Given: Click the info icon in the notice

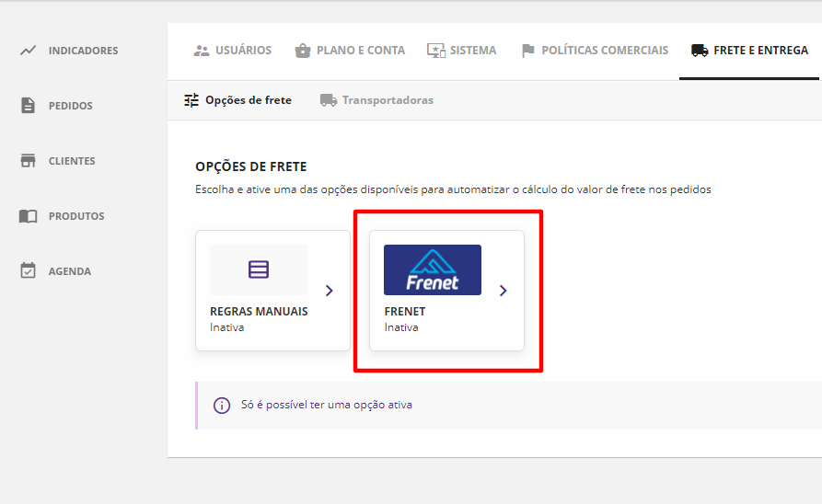Looking at the screenshot, I should point(222,405).
